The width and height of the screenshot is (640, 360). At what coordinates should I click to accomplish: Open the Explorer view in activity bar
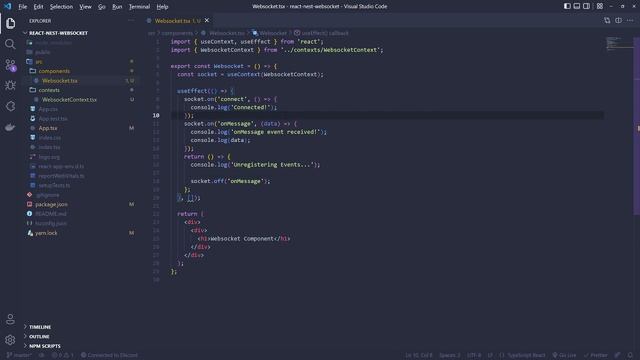10,23
